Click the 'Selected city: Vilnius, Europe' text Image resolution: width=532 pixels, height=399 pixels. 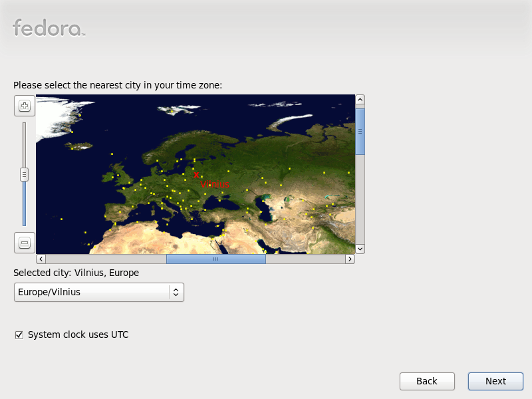76,273
